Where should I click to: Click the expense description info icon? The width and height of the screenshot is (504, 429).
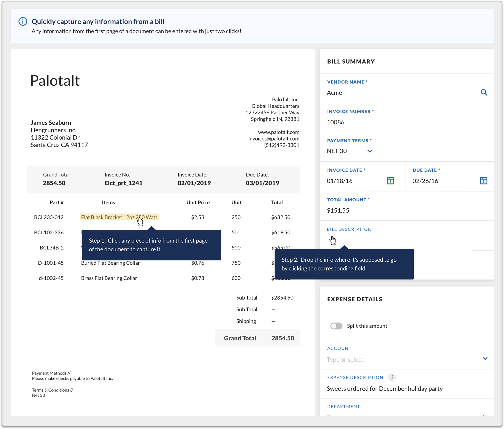(x=392, y=377)
